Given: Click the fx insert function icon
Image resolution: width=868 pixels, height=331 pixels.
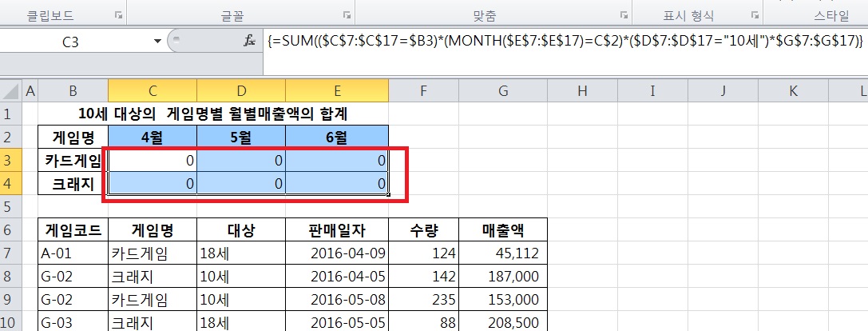Looking at the screenshot, I should point(251,41).
